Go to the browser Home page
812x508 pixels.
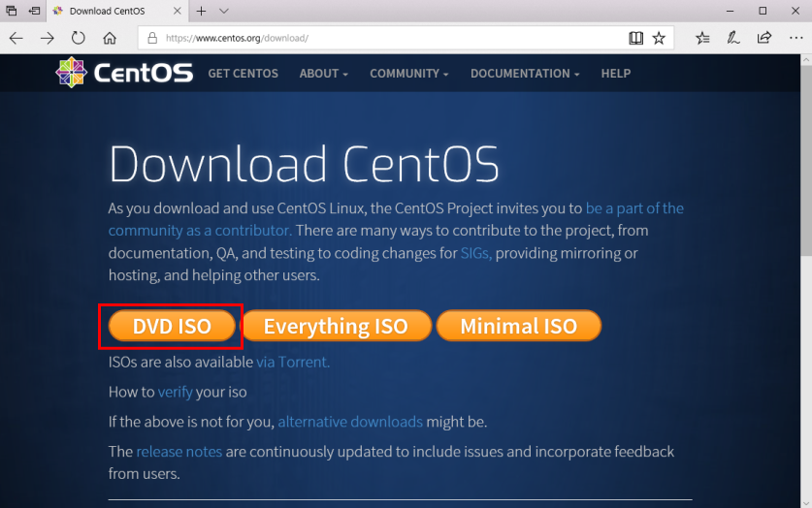pyautogui.click(x=110, y=38)
